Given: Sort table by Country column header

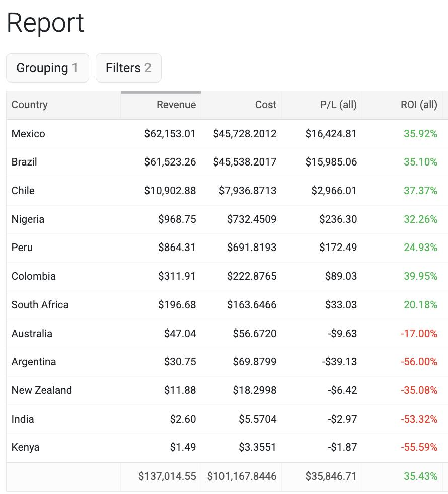Looking at the screenshot, I should [30, 105].
